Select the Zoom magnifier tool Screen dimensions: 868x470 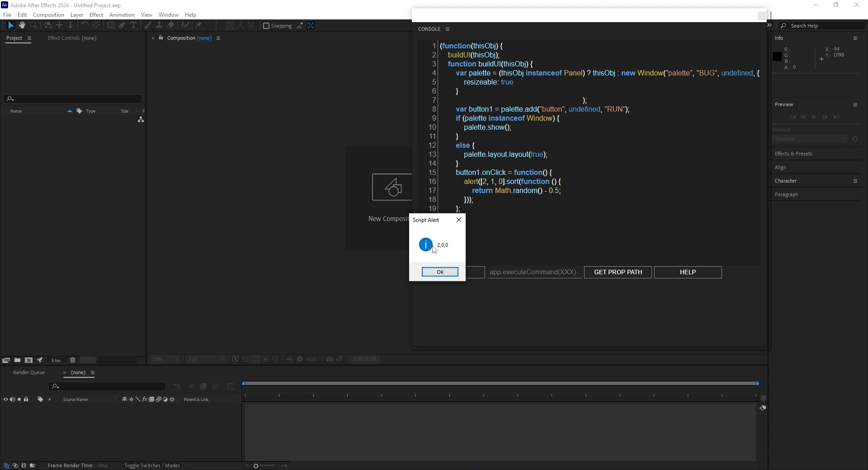[33, 26]
